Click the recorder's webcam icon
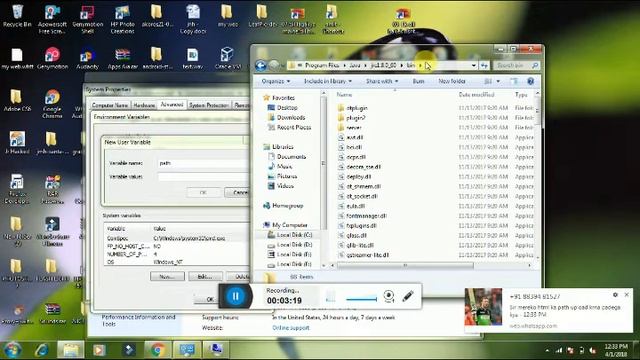This screenshot has width=640, height=360. pos(389,296)
